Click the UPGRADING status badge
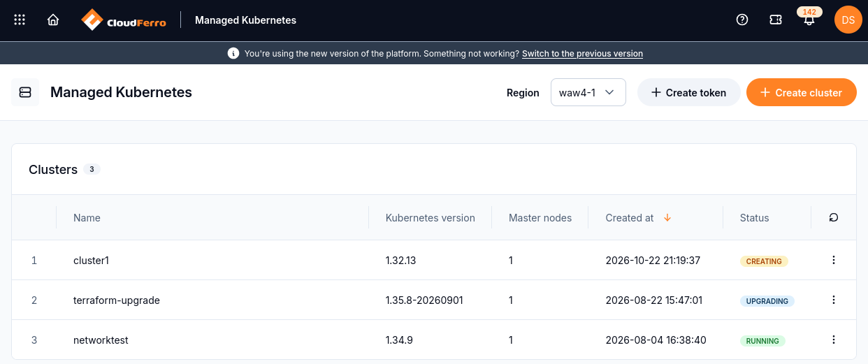The image size is (868, 364). (767, 301)
